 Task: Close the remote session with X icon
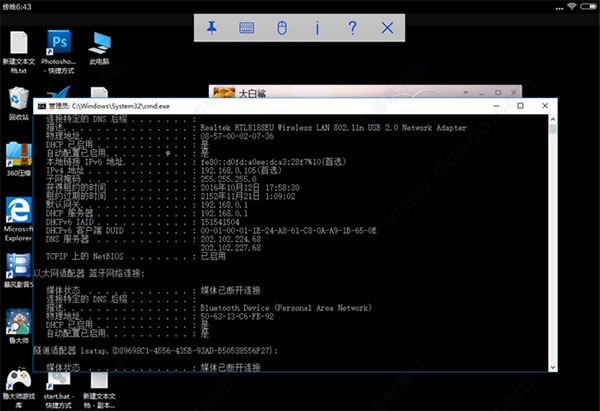(x=387, y=28)
